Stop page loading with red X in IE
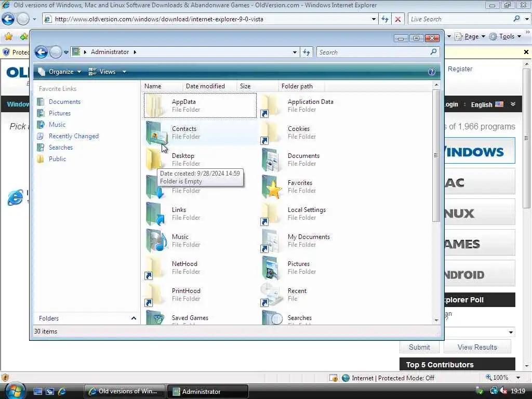Screen dimensions: 532x399 [x=397, y=19]
